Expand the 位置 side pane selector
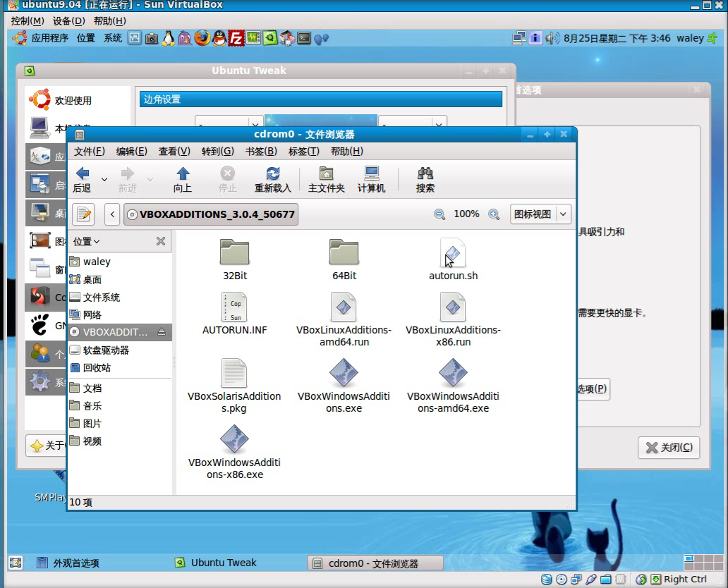 click(x=86, y=241)
